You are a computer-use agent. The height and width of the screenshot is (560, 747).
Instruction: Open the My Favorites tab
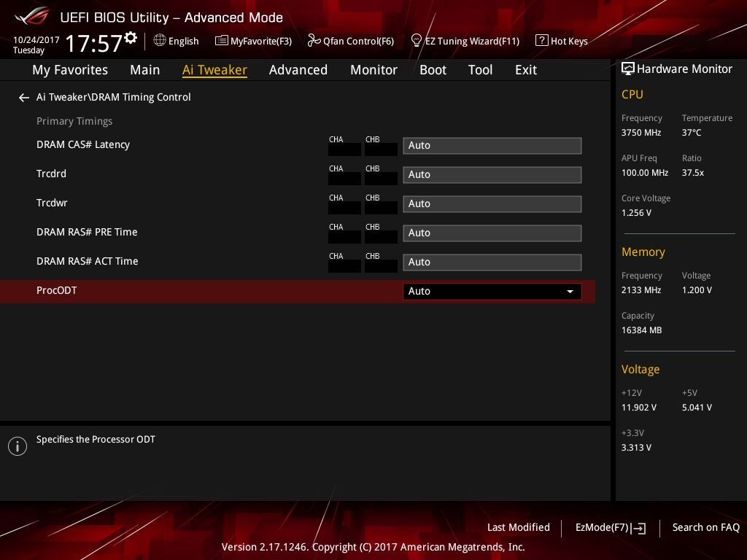(x=70, y=70)
